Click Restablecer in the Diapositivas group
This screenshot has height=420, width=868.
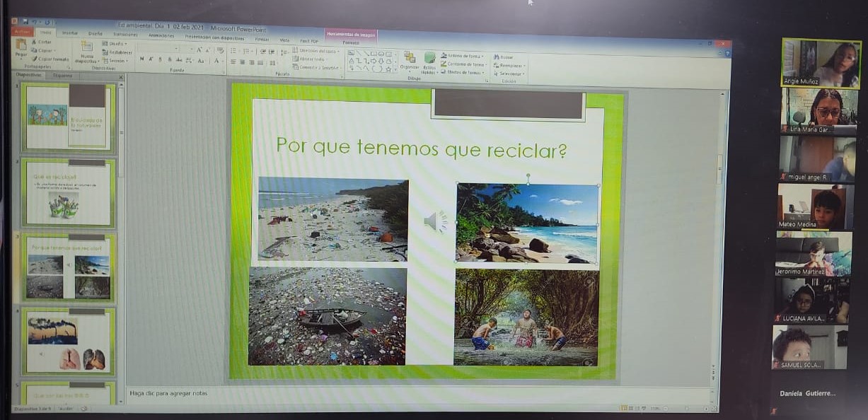coord(117,52)
